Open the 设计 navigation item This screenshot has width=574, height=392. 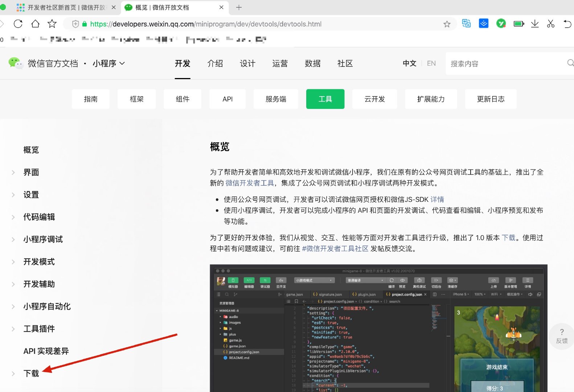coord(248,64)
